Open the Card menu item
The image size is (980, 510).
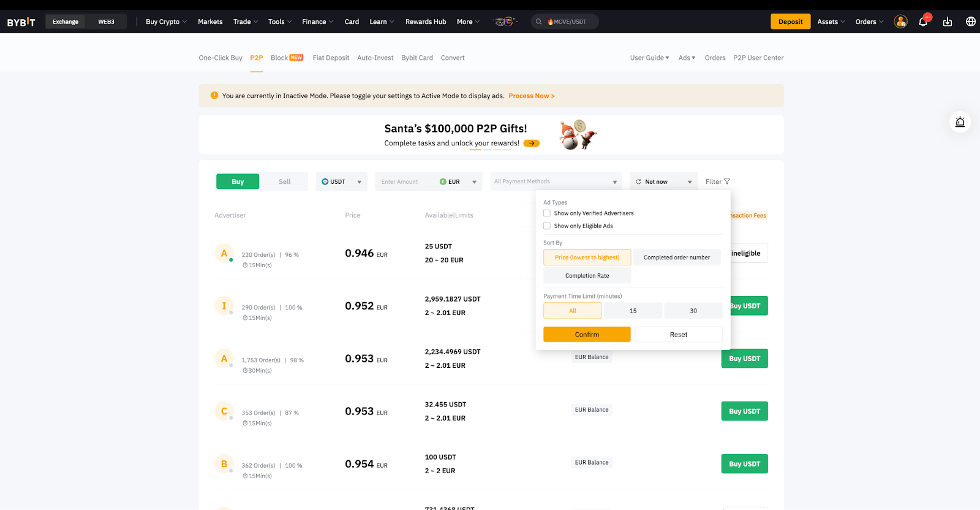point(352,21)
